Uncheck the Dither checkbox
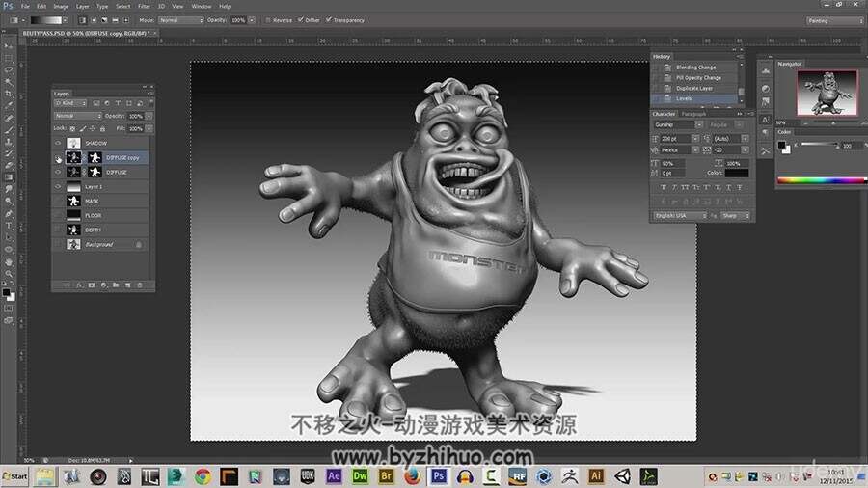 tap(301, 20)
